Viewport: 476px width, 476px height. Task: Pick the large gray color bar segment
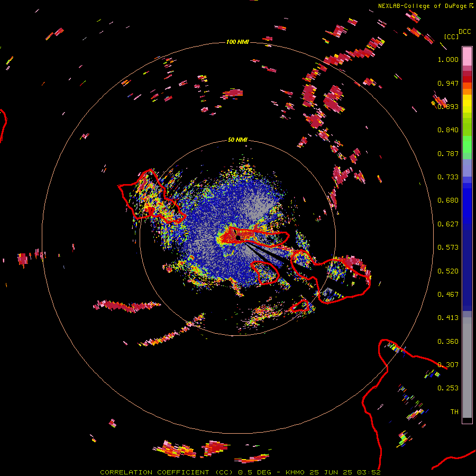467,368
